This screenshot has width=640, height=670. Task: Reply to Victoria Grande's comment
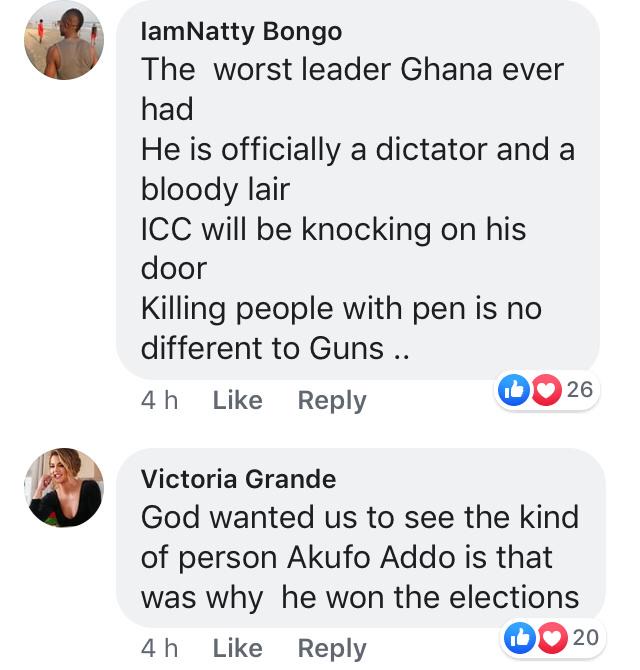[x=332, y=649]
